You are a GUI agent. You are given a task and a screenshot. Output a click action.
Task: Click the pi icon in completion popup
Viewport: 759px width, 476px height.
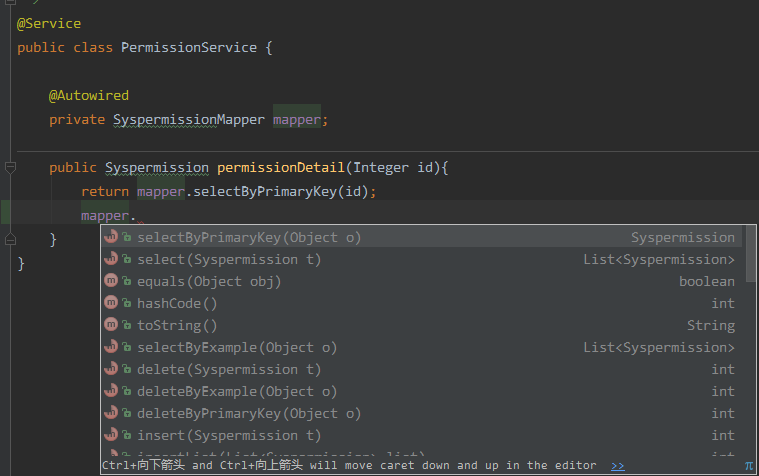click(x=748, y=466)
